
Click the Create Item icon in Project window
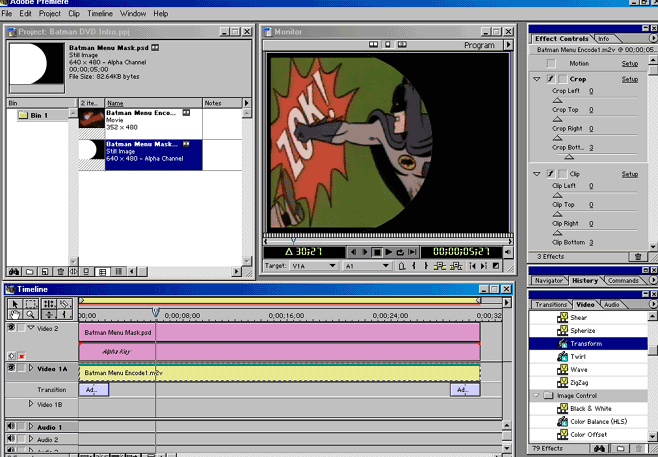pos(44,272)
